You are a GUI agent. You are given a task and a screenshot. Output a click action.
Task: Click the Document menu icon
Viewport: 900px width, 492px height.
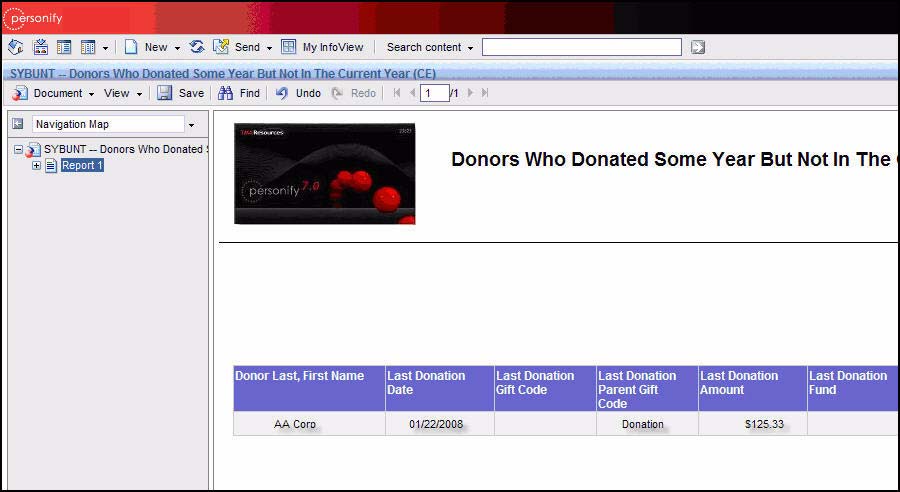click(20, 93)
